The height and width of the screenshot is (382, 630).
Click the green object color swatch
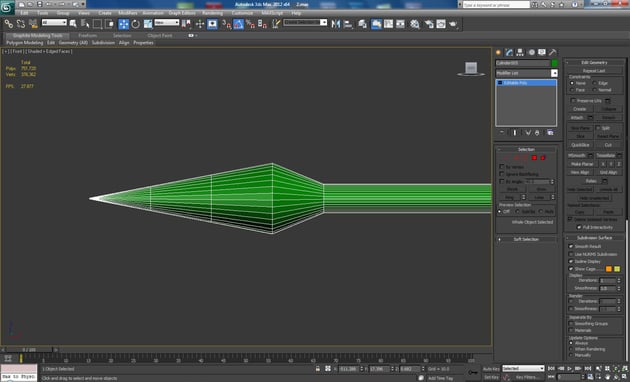(x=555, y=63)
